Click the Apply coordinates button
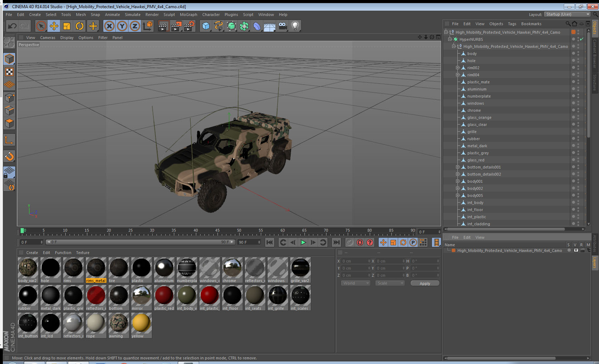 [x=425, y=283]
